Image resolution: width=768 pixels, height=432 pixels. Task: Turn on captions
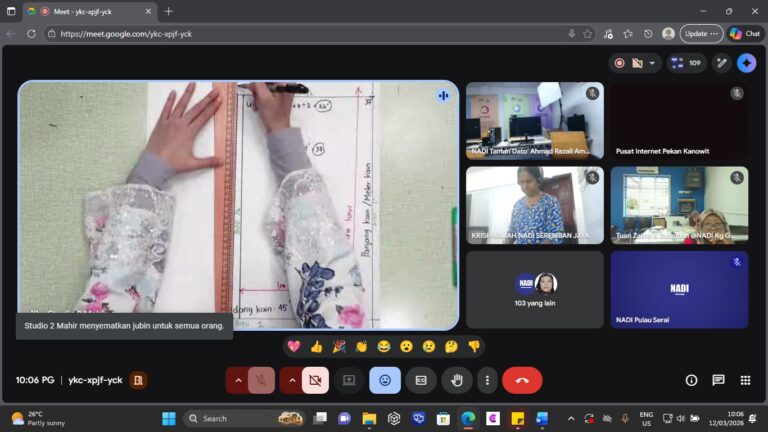[x=421, y=380]
